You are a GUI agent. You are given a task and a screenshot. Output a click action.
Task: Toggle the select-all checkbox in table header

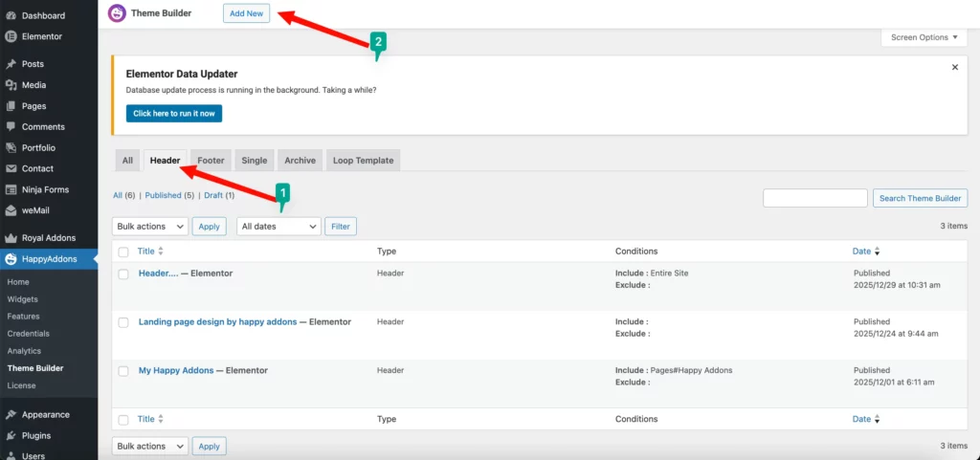(123, 252)
